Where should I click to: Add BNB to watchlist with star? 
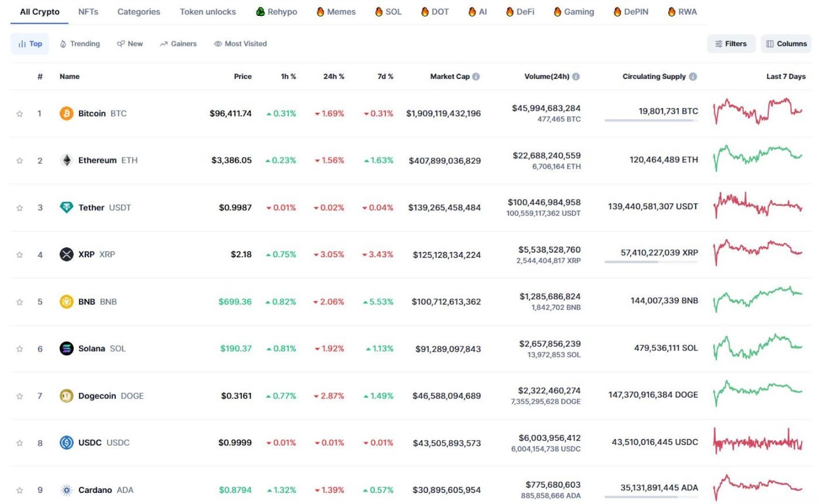tap(19, 302)
